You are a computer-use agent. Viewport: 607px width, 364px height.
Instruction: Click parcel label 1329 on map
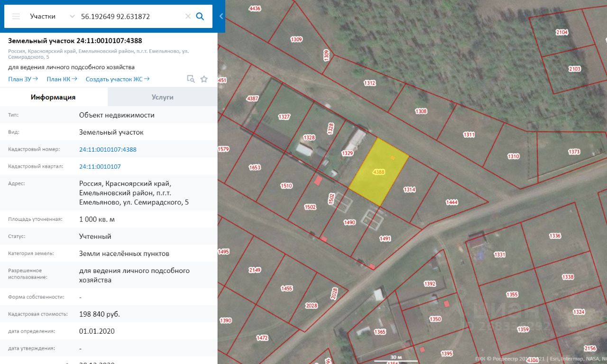[348, 153]
